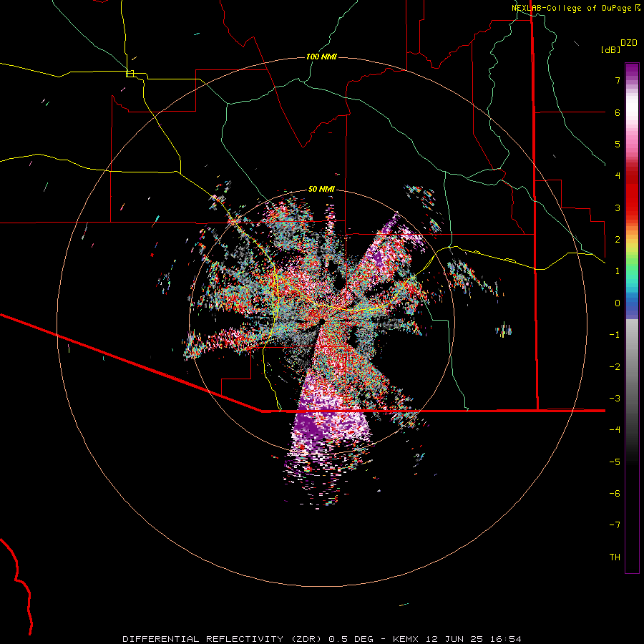Select the 3 value on the scale
This screenshot has height=644, width=644.
coord(618,208)
